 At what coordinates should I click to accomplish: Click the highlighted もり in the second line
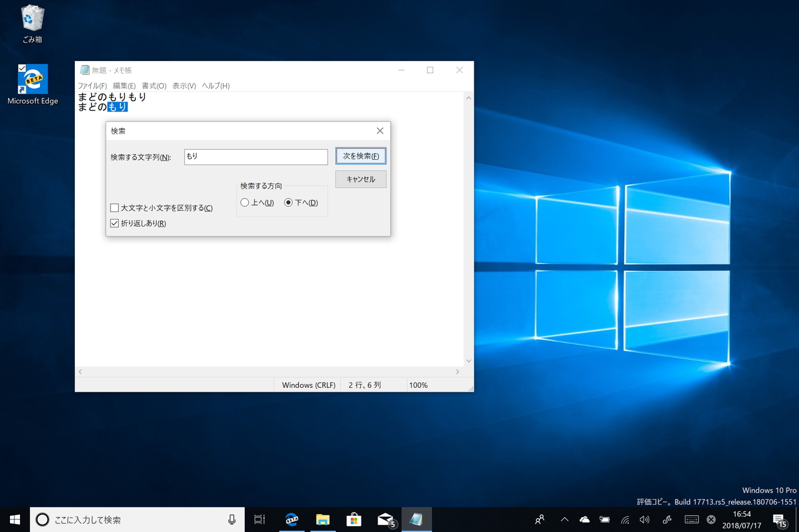(x=117, y=107)
